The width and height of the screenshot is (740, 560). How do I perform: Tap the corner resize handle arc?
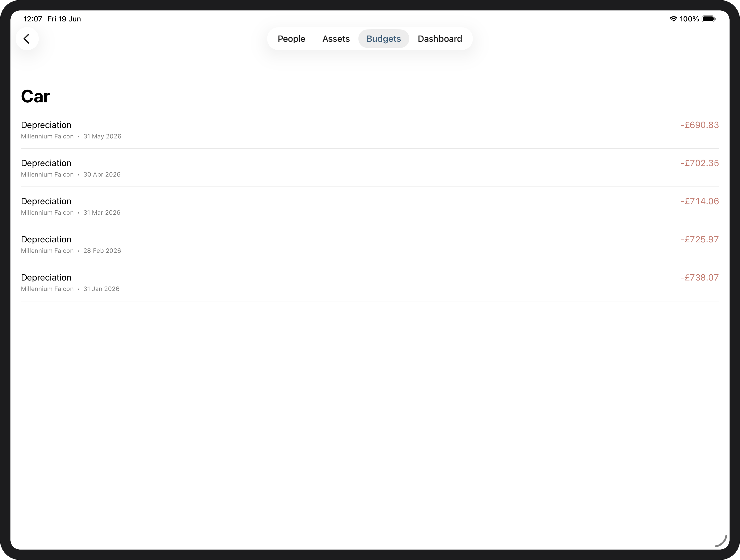tap(721, 541)
